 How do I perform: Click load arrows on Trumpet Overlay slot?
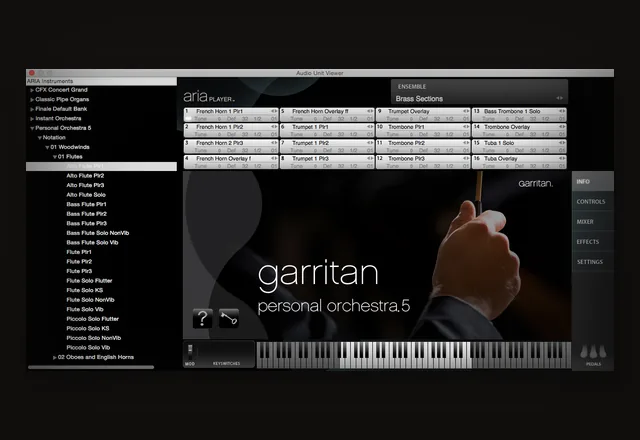point(466,111)
